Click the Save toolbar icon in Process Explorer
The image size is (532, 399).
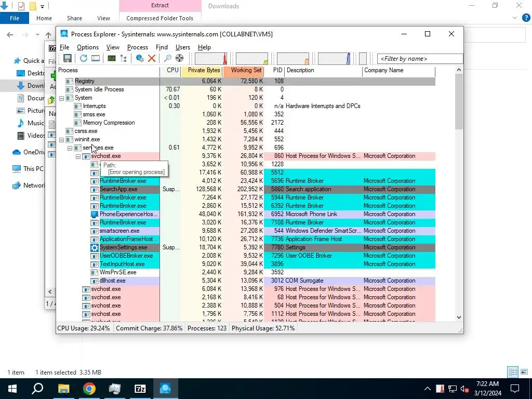(68, 58)
